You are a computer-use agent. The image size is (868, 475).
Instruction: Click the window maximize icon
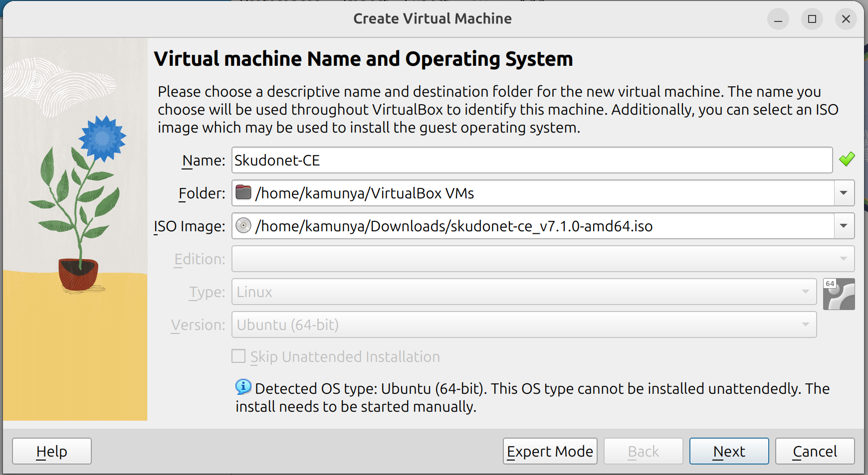click(x=812, y=19)
